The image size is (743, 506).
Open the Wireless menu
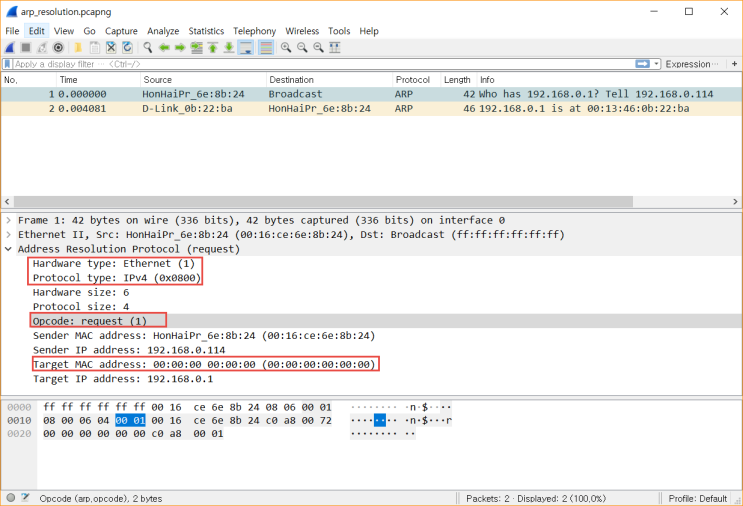tap(302, 31)
